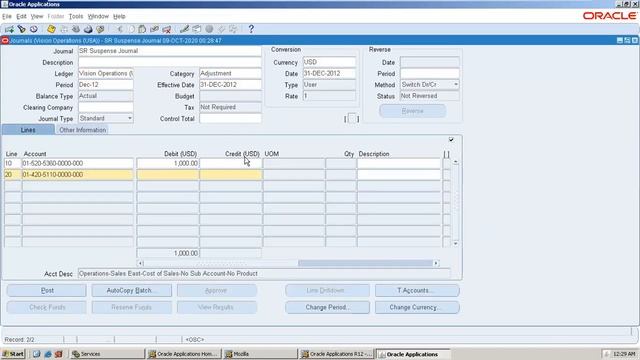This screenshot has height=360, width=640.
Task: Click the Switch Responsibilities toolbar icon
Action: [76, 29]
